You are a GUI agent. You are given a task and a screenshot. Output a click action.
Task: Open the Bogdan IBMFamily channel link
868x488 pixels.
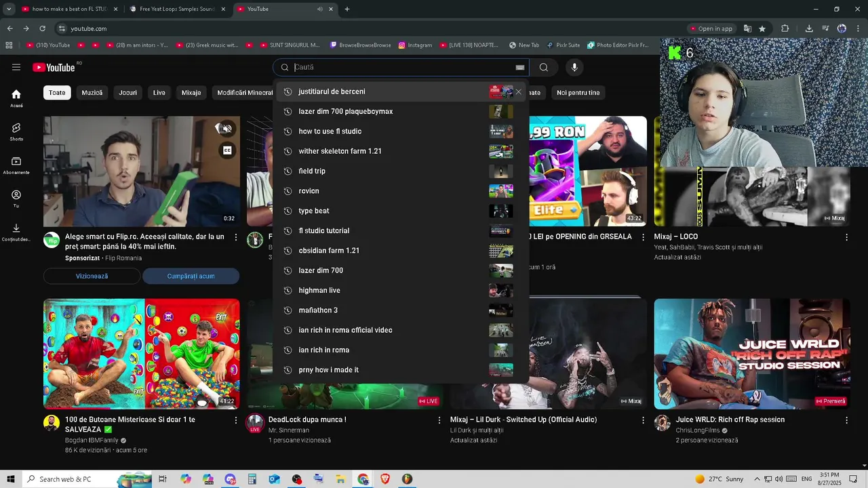(x=92, y=440)
